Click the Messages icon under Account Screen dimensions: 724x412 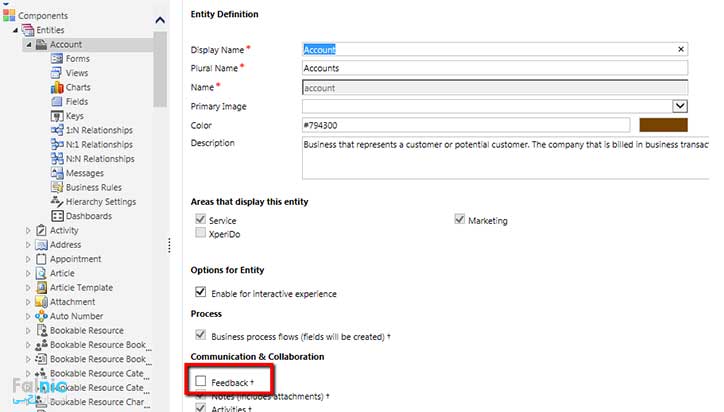(x=57, y=173)
